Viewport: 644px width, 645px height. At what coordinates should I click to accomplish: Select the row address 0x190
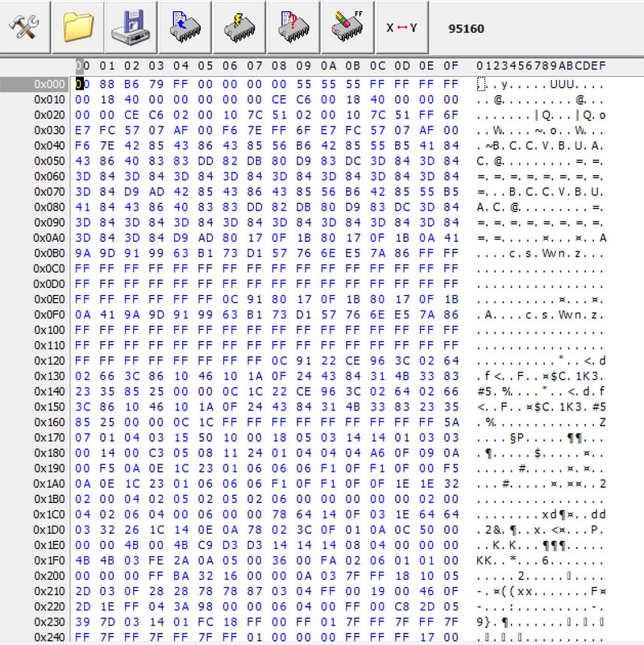[x=50, y=468]
